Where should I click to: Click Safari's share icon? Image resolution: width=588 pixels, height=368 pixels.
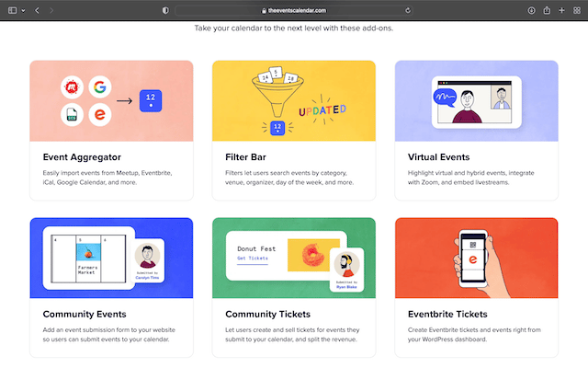click(547, 9)
